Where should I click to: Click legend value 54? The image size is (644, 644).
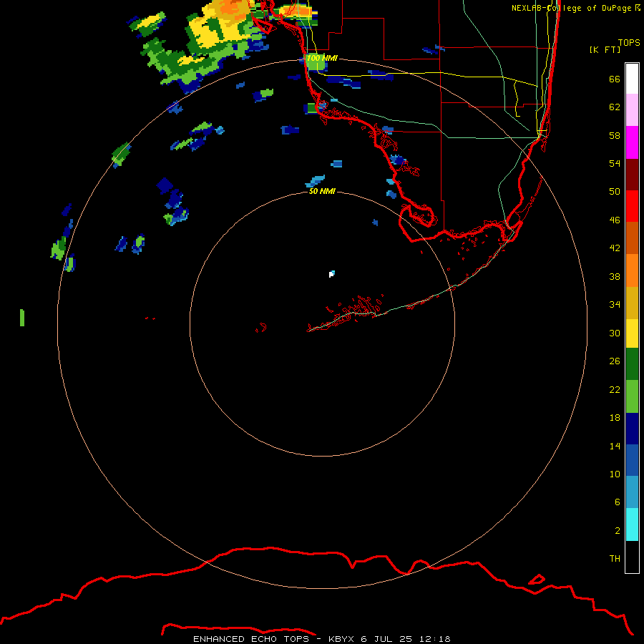pyautogui.click(x=615, y=163)
